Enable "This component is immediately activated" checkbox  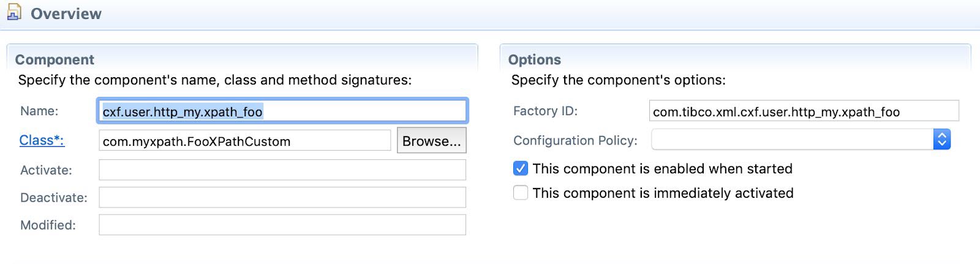tap(521, 193)
